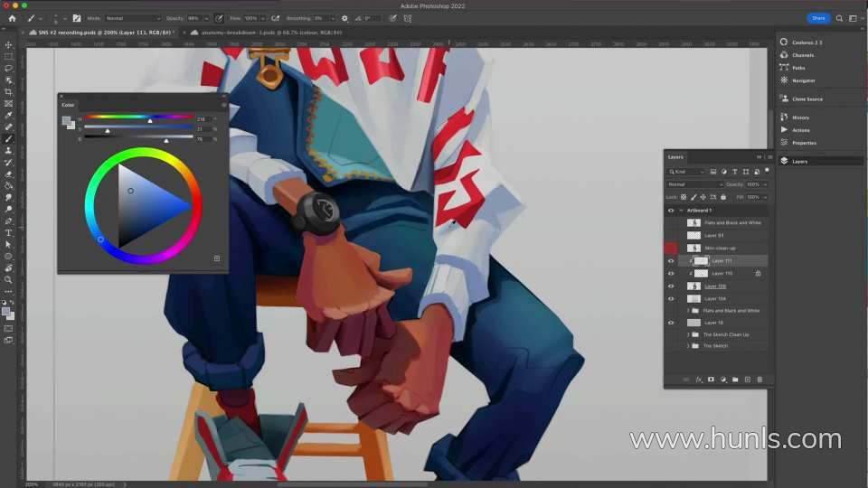Image resolution: width=868 pixels, height=488 pixels.
Task: Open the Layers panel menu
Action: coord(770,157)
